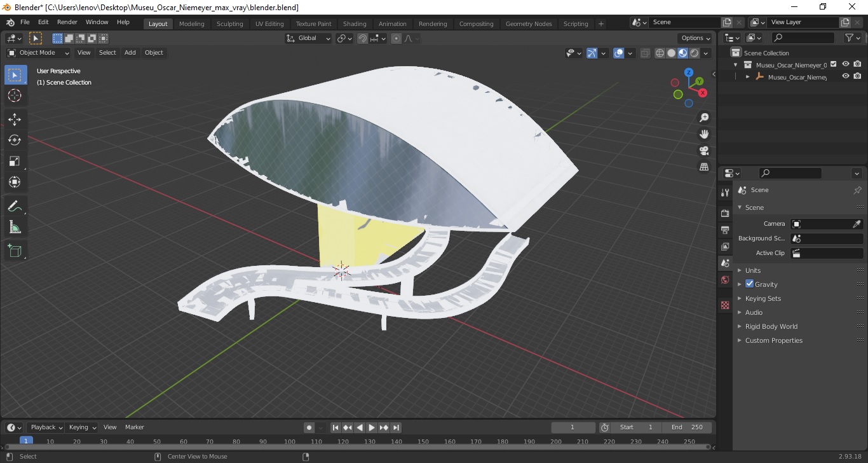
Task: Open Render properties tab icon
Action: (x=725, y=213)
